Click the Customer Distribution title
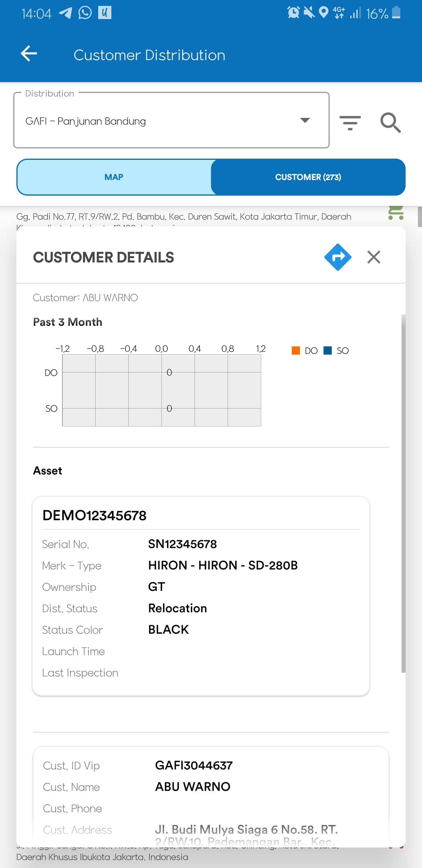Viewport: 422px width, 868px height. (x=149, y=55)
